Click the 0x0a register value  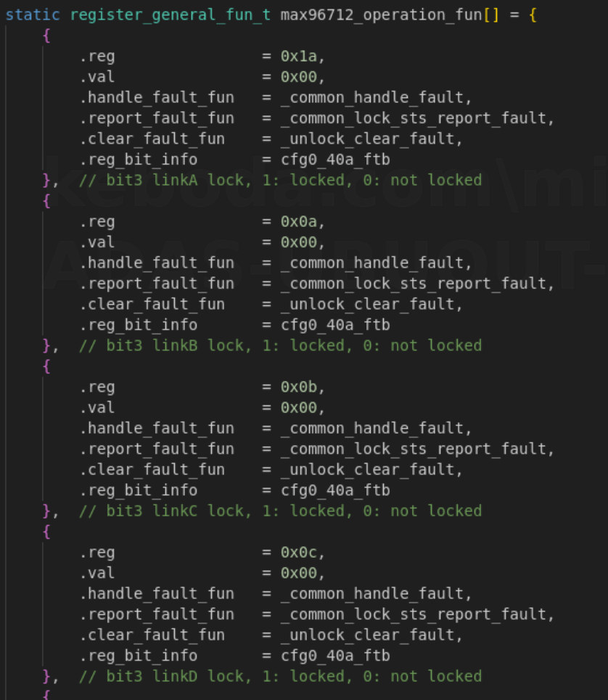coord(298,221)
